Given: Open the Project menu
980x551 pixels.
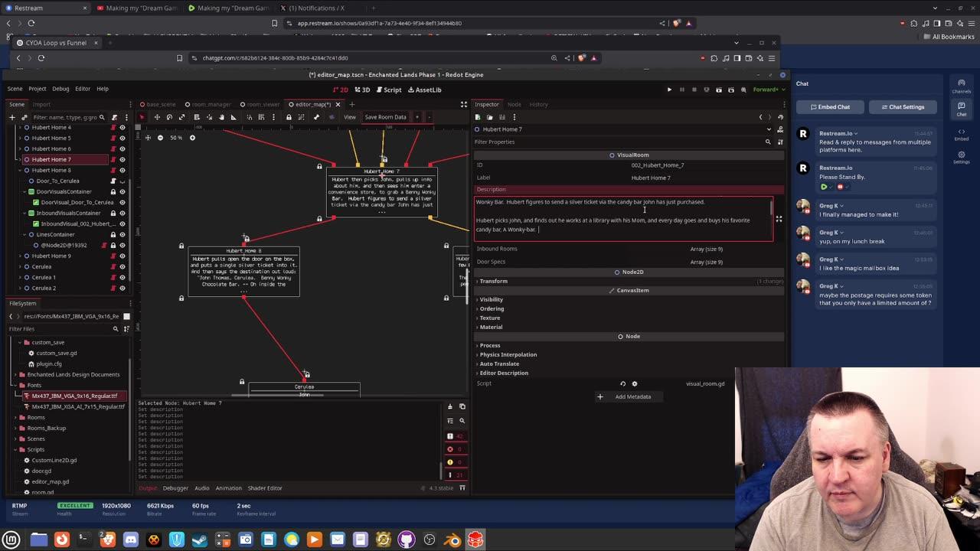Looking at the screenshot, I should point(38,89).
